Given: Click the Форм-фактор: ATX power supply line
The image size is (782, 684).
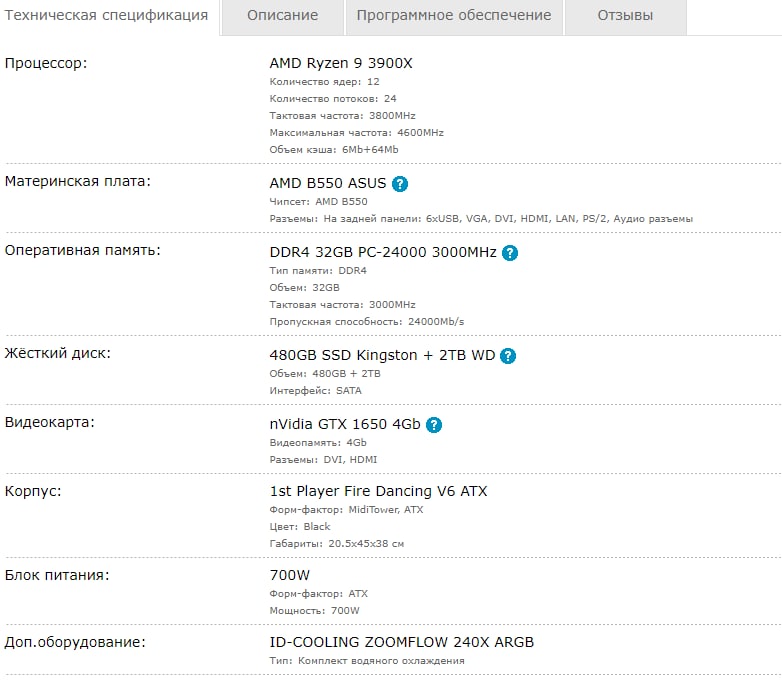Looking at the screenshot, I should coord(318,594).
